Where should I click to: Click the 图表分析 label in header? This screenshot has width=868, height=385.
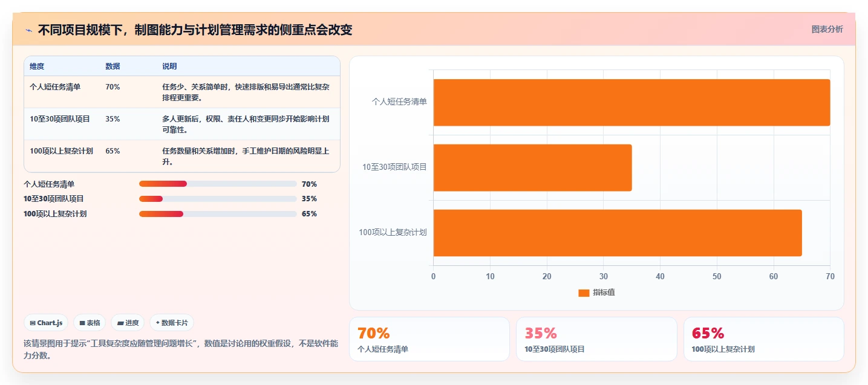pos(827,29)
